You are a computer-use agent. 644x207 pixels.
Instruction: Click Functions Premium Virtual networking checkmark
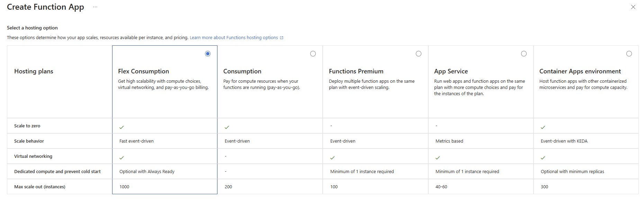(332, 158)
